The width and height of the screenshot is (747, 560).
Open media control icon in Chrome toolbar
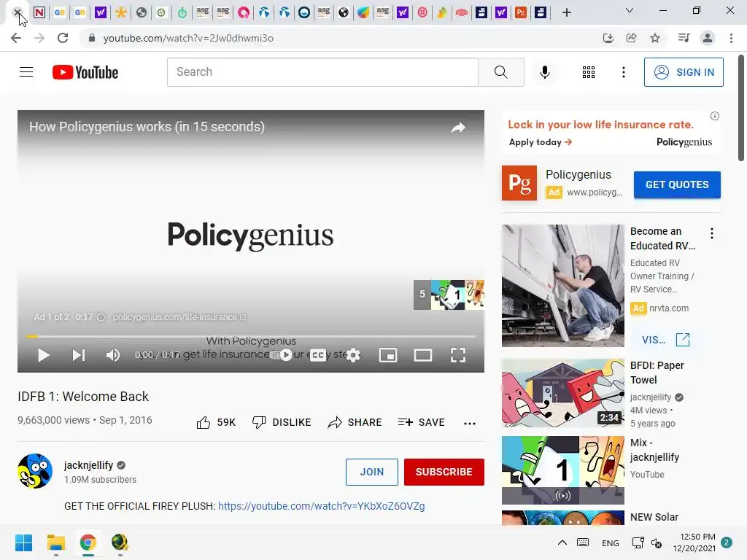click(x=684, y=38)
